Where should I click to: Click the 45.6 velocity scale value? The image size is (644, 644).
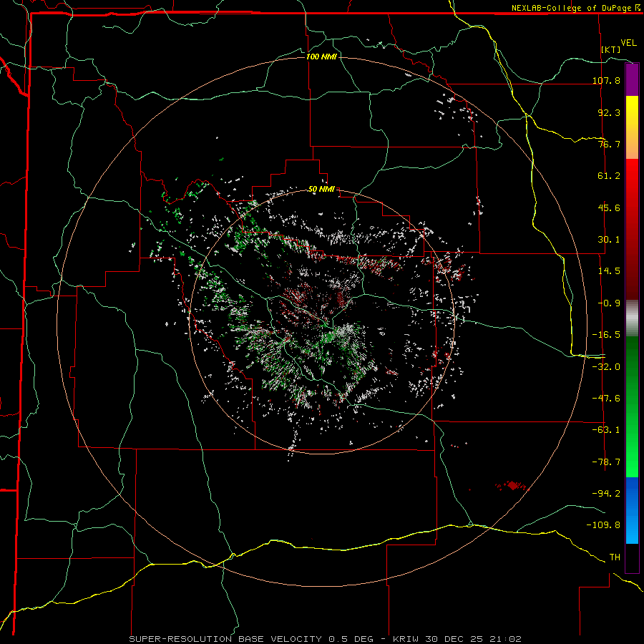609,208
